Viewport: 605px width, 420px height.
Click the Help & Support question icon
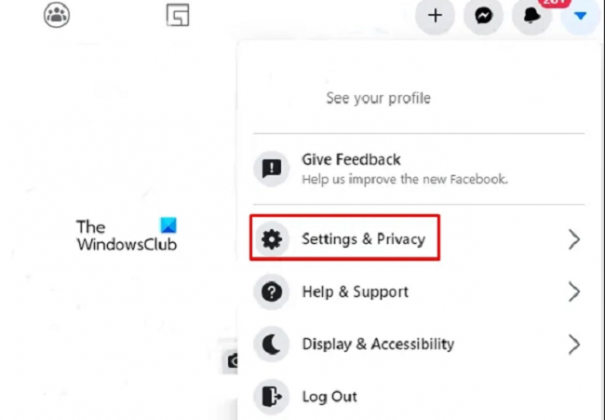point(272,292)
